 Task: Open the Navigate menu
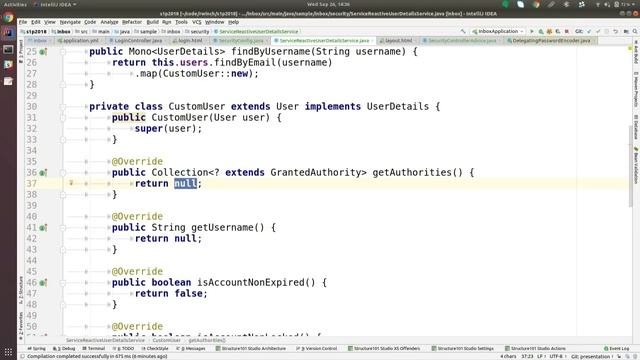point(70,22)
